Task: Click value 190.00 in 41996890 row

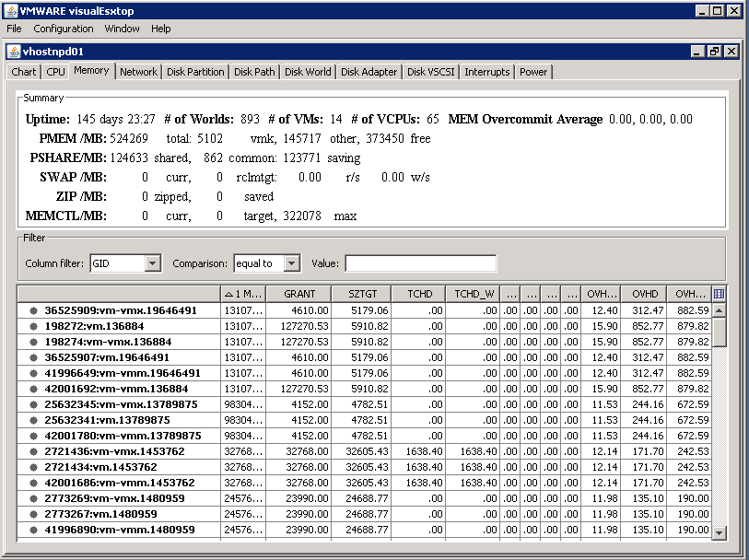Action: click(x=693, y=530)
